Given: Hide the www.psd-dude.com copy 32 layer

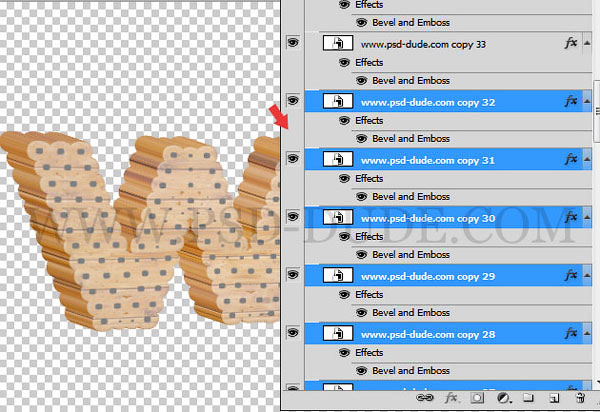Looking at the screenshot, I should (293, 100).
